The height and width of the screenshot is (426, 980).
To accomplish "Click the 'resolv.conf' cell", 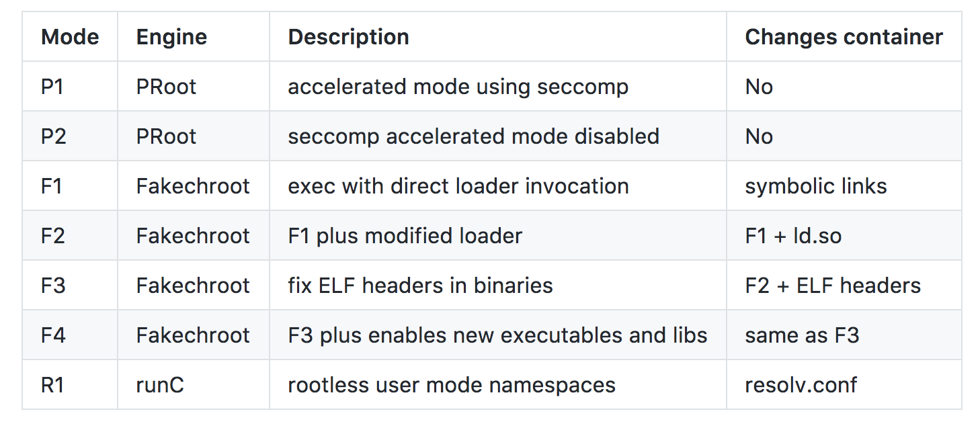I will 801,385.
